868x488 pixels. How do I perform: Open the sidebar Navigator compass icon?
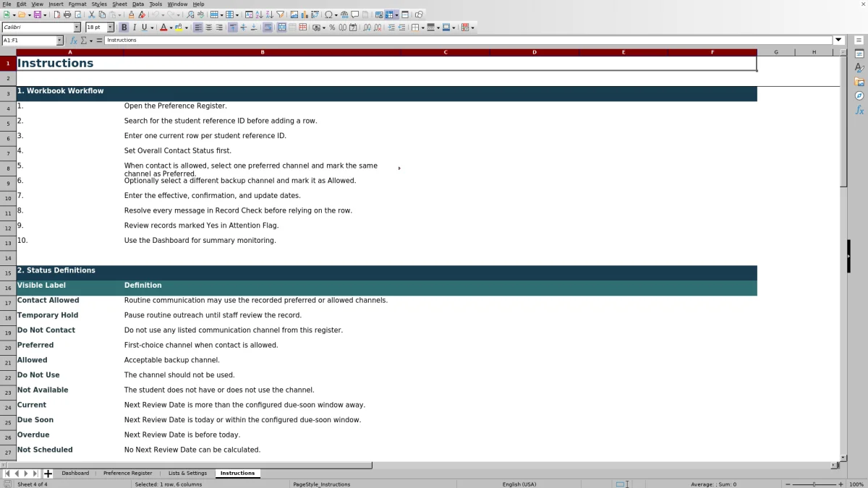coord(859,95)
